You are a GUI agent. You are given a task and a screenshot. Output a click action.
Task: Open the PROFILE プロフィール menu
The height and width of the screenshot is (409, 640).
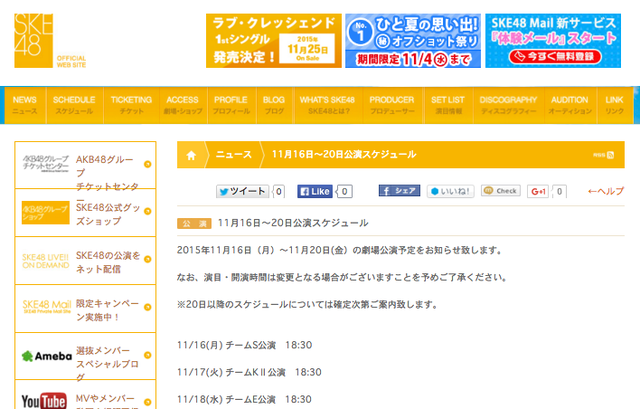[x=231, y=105]
